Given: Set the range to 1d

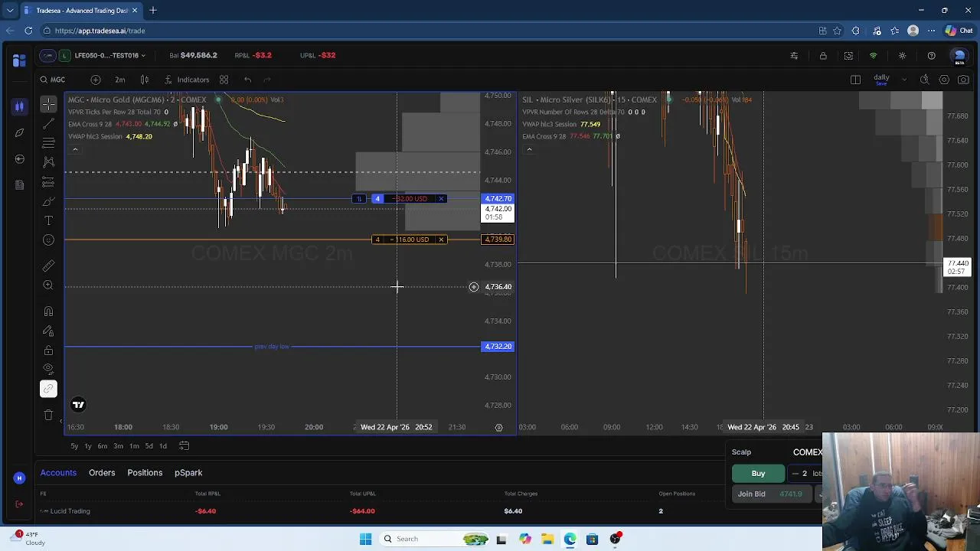Looking at the screenshot, I should tap(162, 446).
